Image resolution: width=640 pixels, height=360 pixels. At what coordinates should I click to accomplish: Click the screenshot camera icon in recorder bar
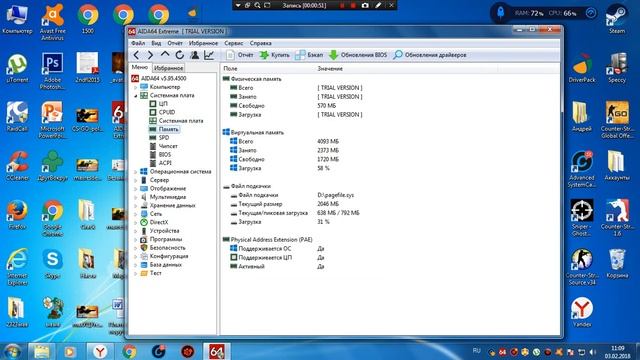pyautogui.click(x=365, y=5)
